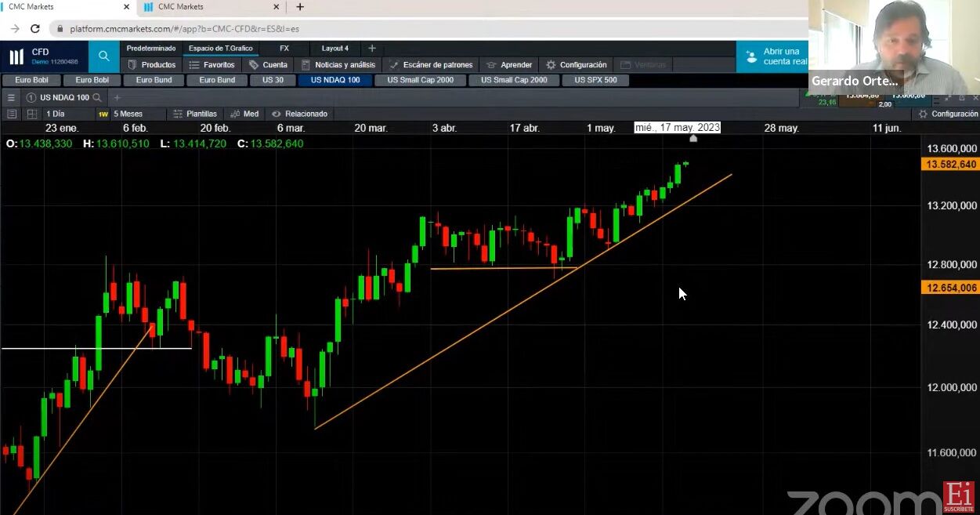The width and height of the screenshot is (980, 515).
Task: Click the Open value 13.438,330
Action: coord(46,143)
